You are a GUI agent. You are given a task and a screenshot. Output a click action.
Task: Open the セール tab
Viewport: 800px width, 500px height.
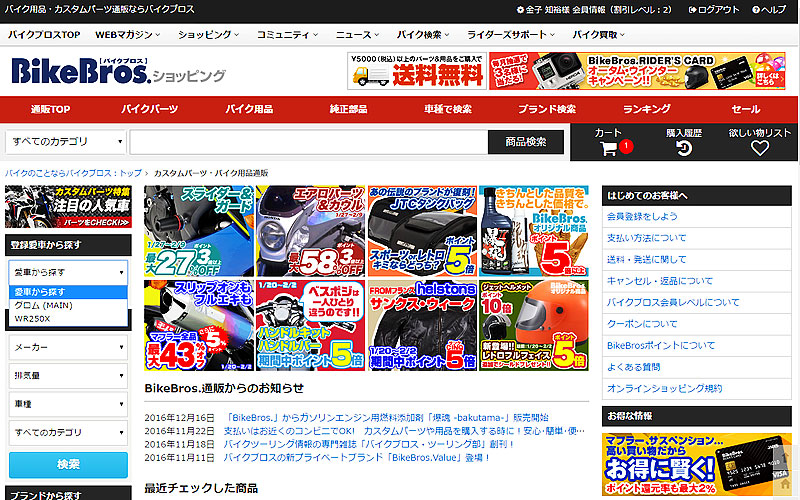point(746,109)
